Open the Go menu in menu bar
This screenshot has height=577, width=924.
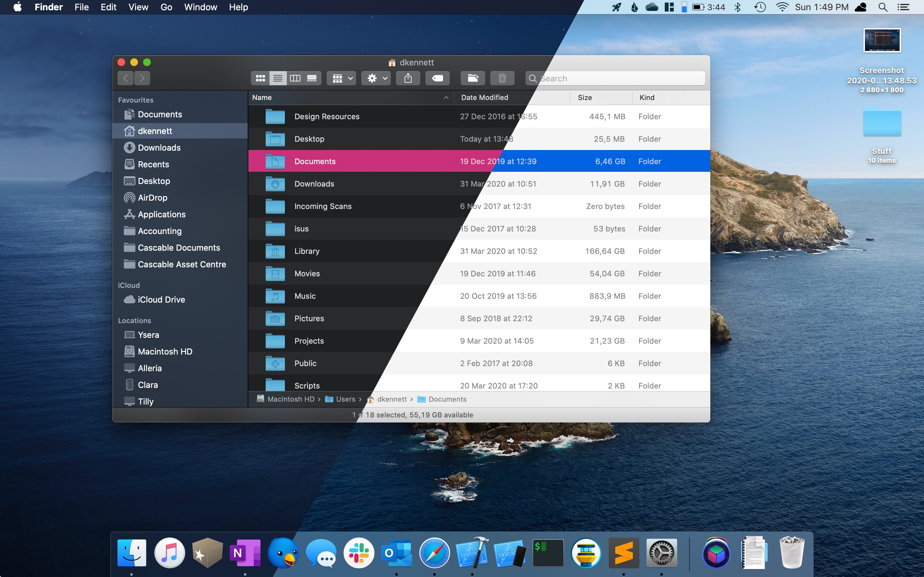166,7
